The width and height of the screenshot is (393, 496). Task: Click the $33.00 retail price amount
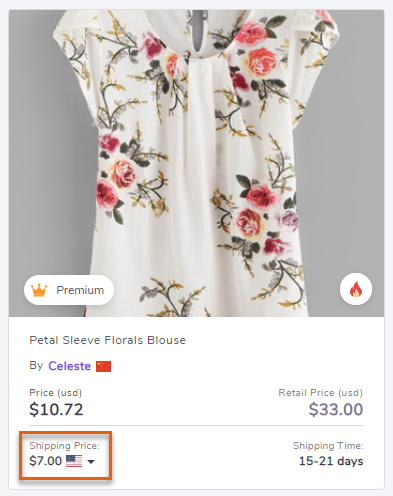(x=336, y=409)
